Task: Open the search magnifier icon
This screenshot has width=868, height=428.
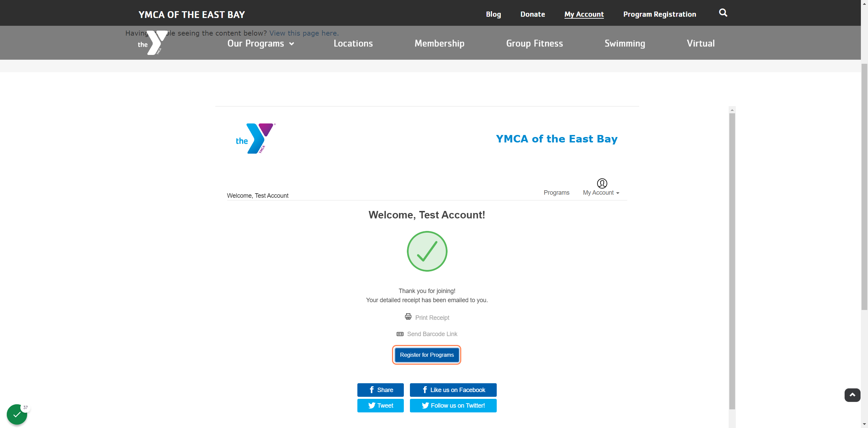Action: click(x=723, y=13)
